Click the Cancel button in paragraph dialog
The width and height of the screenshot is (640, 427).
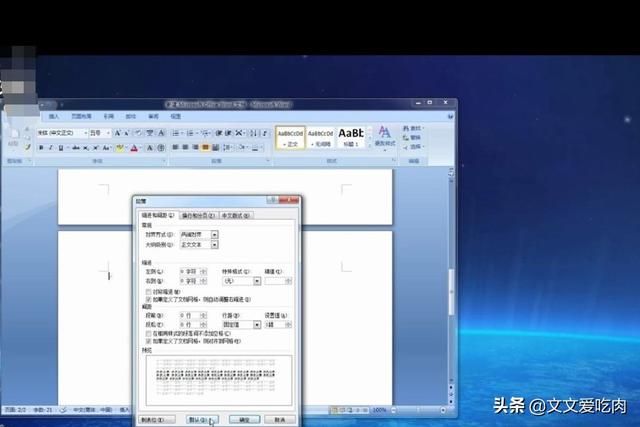tap(280, 420)
